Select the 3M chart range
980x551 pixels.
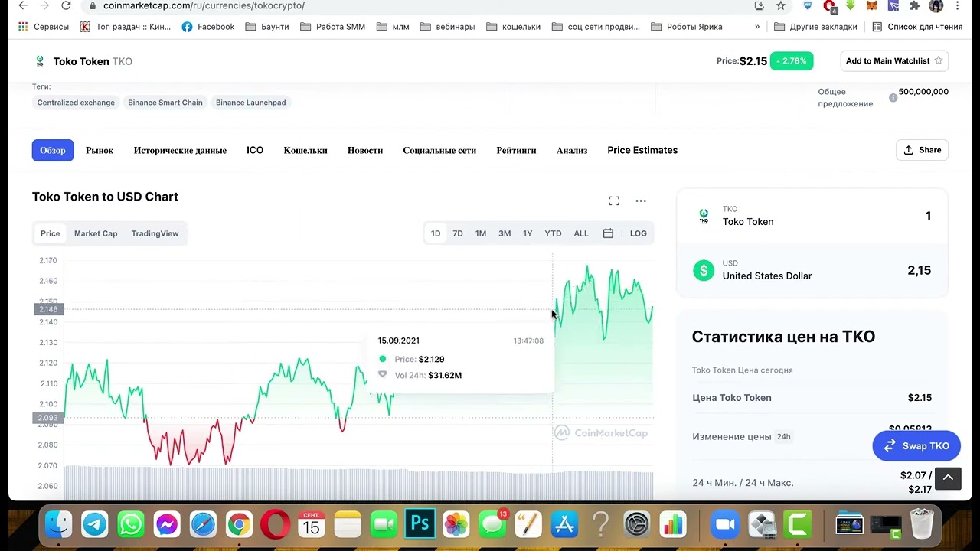click(x=505, y=233)
